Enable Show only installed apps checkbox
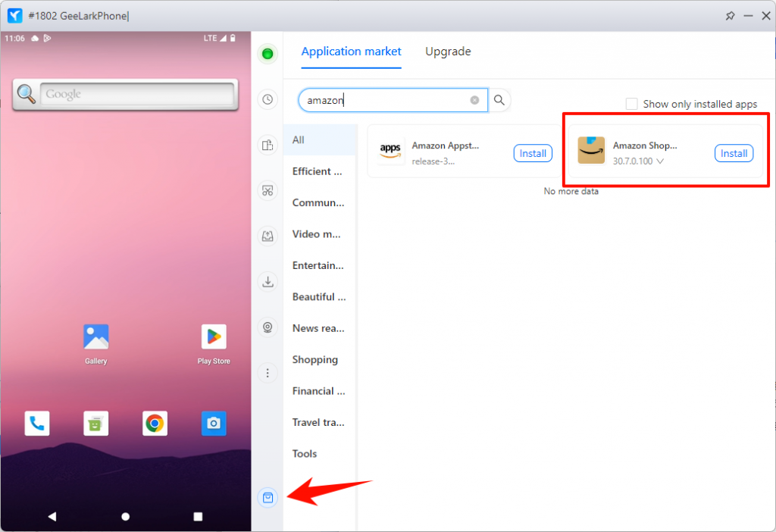Image resolution: width=776 pixels, height=532 pixels. 631,104
